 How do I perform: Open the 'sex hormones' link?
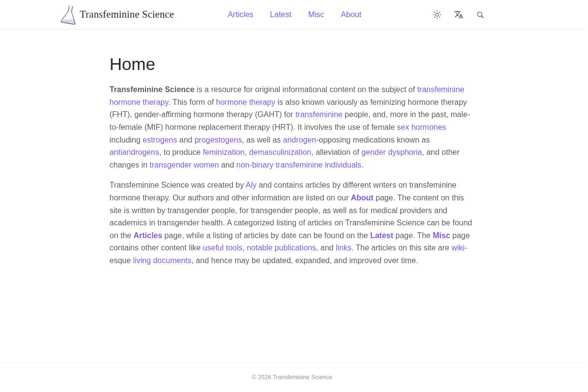[x=421, y=127]
